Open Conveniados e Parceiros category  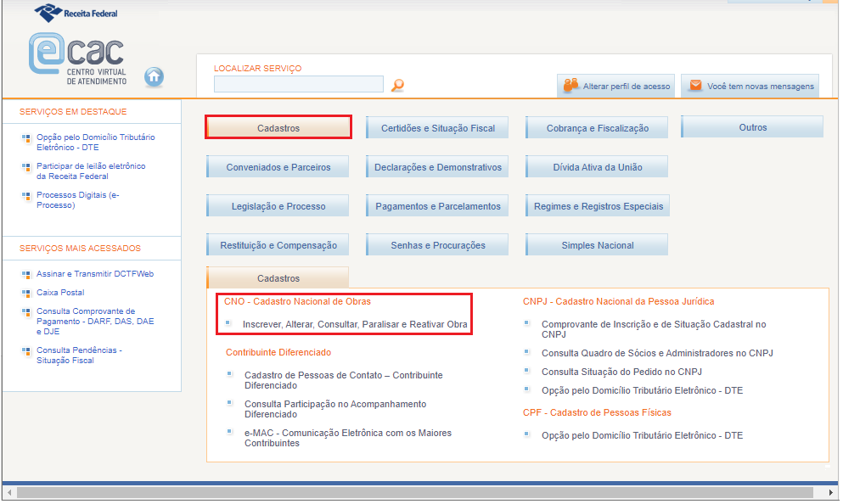(x=278, y=167)
